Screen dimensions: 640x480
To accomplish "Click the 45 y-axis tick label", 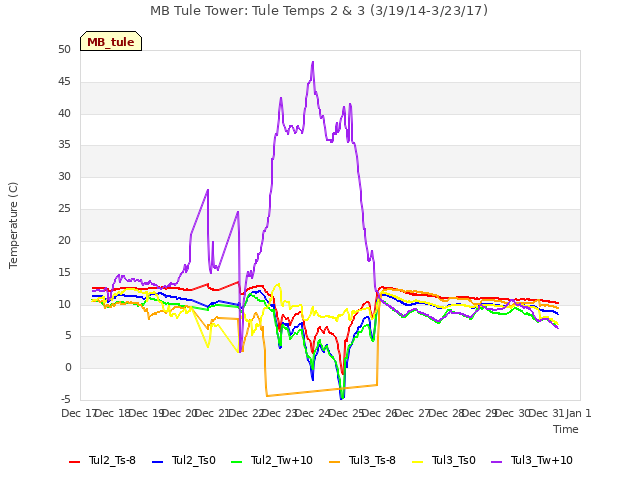I will (64, 82).
